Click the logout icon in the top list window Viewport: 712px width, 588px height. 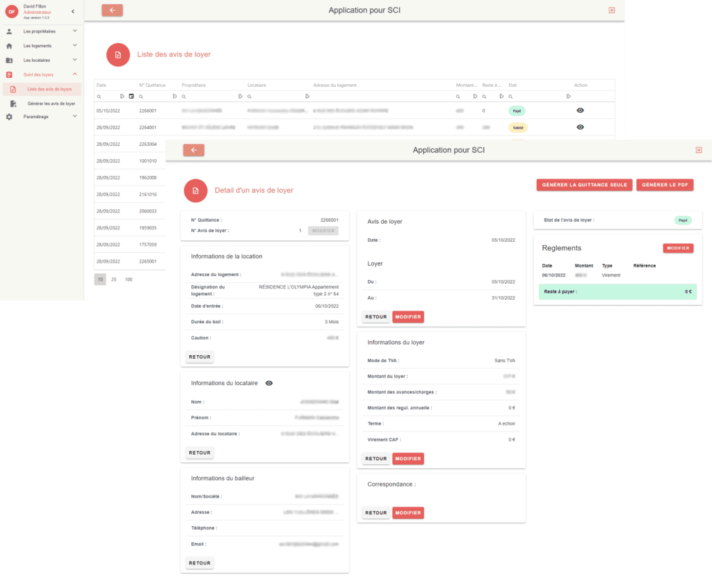point(611,10)
